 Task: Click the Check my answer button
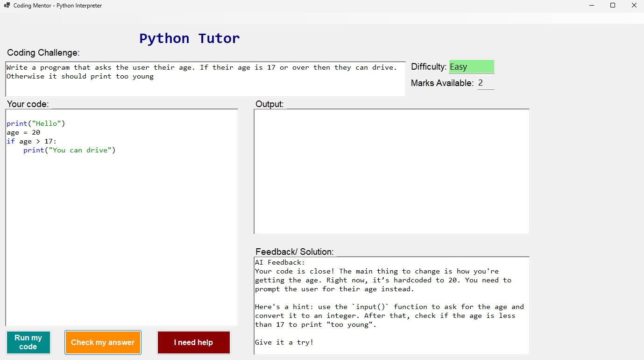coord(103,342)
